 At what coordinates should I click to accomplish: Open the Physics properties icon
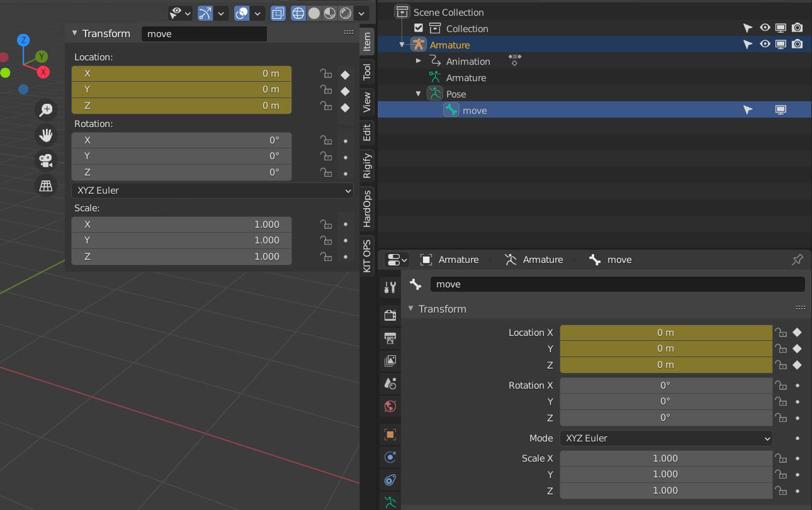pos(390,457)
